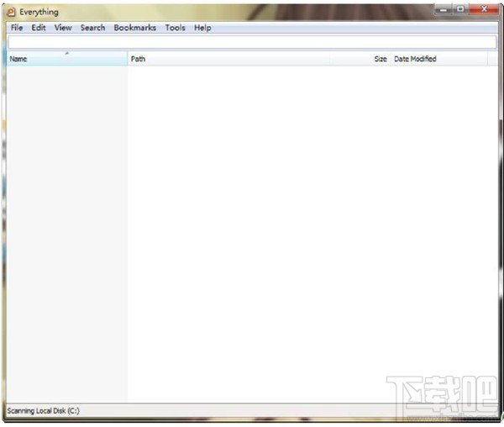Open the Bookmarks menu

(135, 28)
